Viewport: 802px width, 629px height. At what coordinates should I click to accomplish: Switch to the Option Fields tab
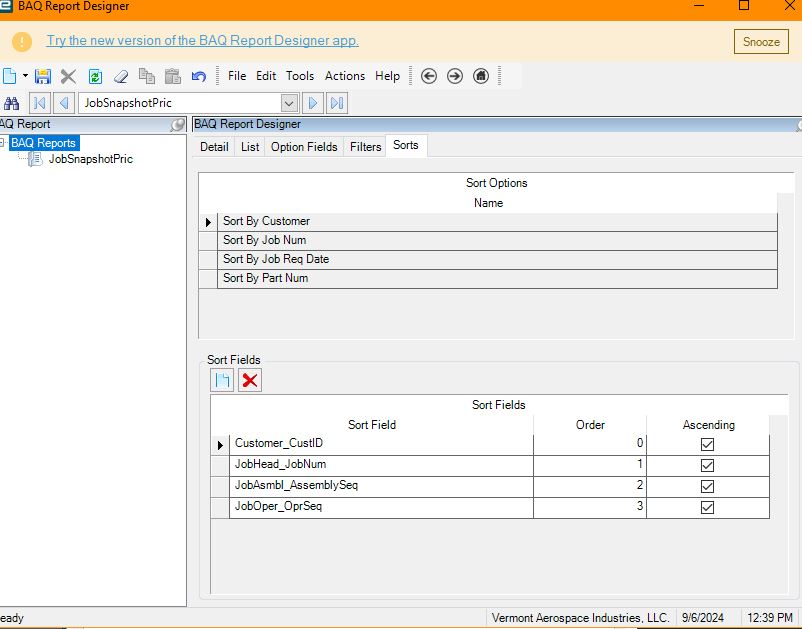click(304, 147)
